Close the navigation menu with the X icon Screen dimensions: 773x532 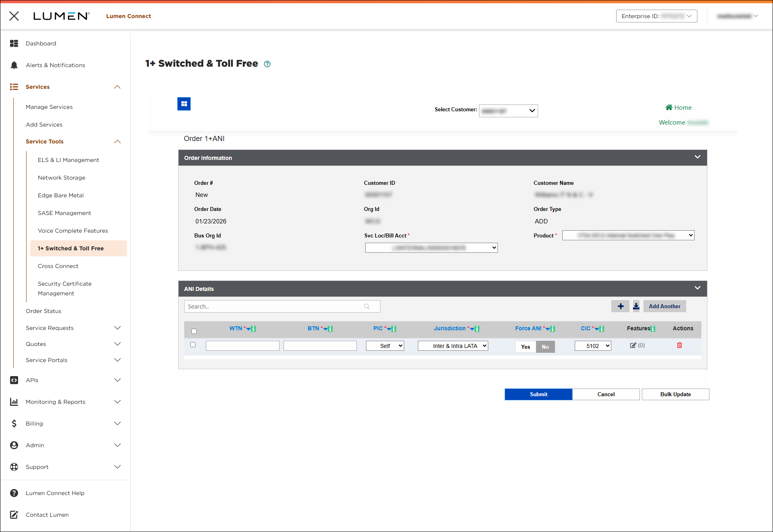pyautogui.click(x=14, y=16)
